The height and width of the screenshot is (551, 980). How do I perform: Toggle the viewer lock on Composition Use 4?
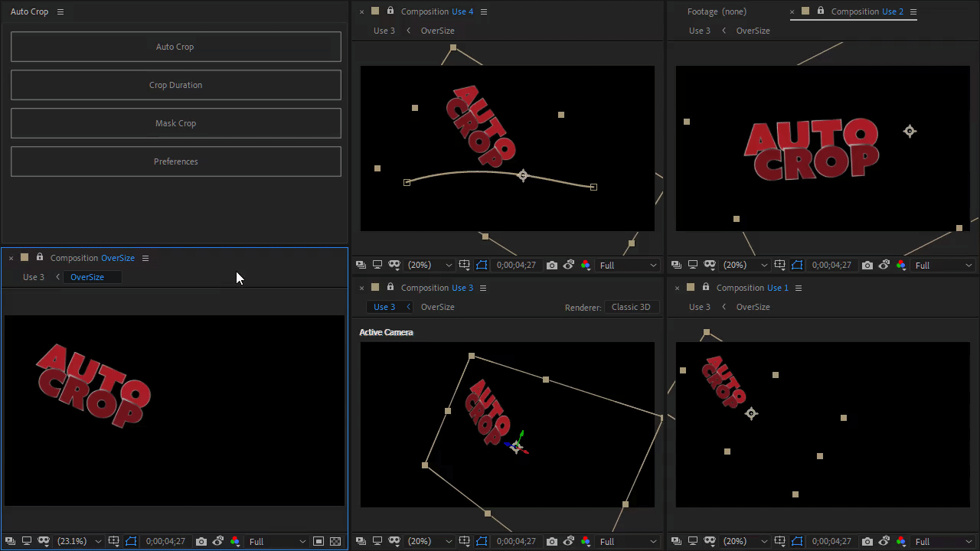pyautogui.click(x=390, y=11)
